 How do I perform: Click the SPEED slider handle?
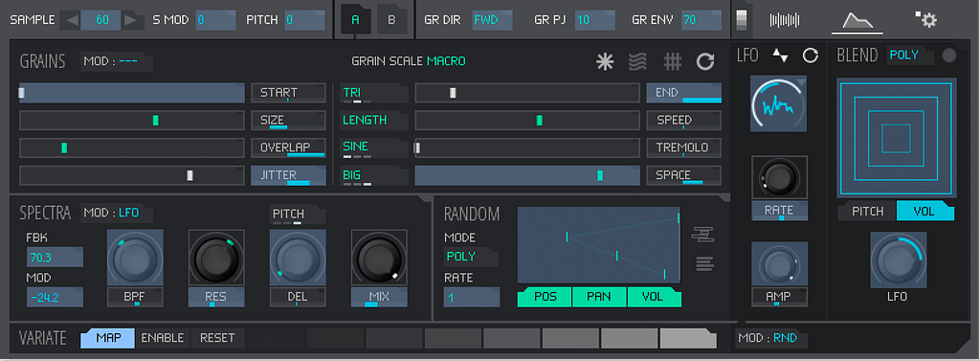(x=540, y=120)
